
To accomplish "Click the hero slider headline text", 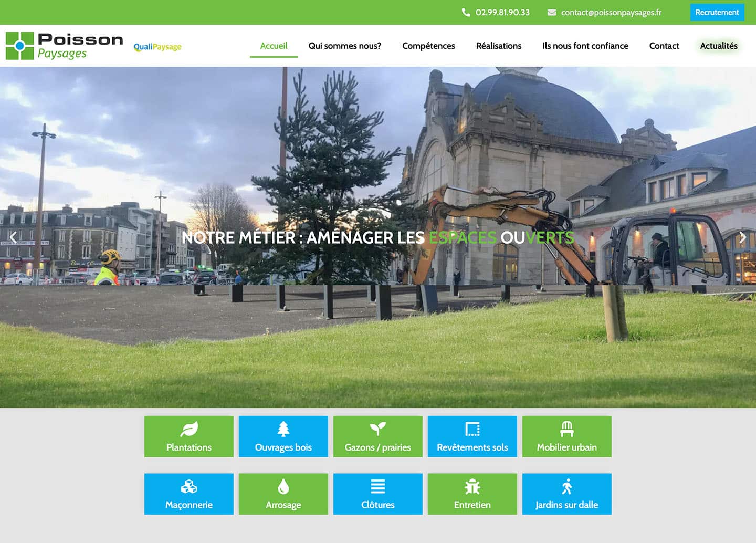I will coord(378,238).
